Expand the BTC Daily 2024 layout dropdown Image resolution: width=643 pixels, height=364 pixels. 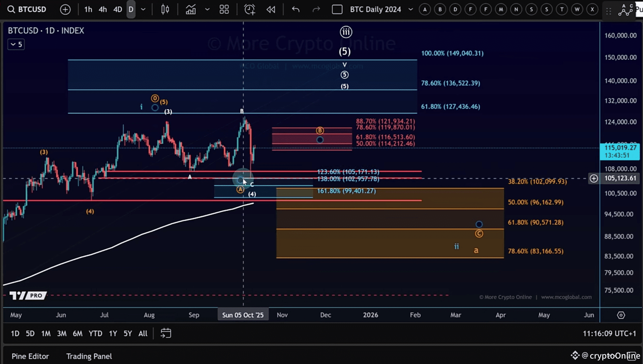tap(410, 9)
